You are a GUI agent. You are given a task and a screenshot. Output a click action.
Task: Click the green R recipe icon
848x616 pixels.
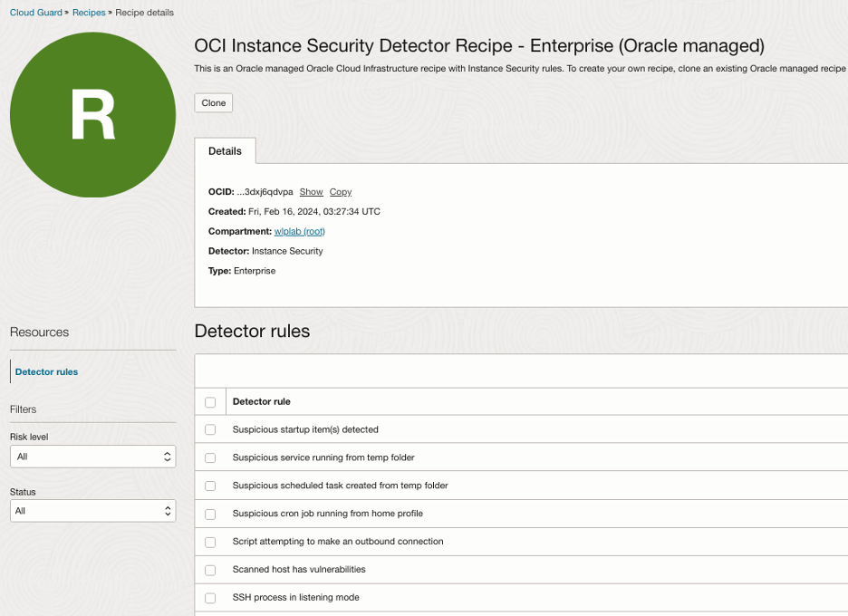click(x=92, y=114)
